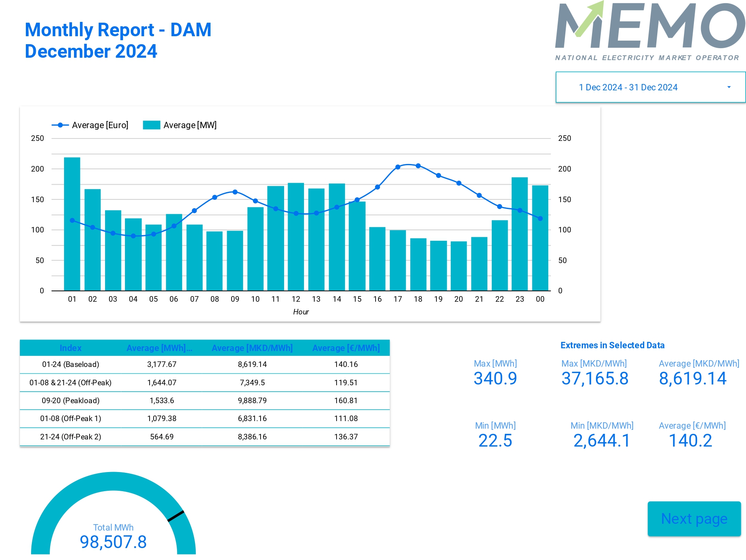Select the 09-20 (Peakload) row
This screenshot has height=560, width=746.
tap(70, 401)
